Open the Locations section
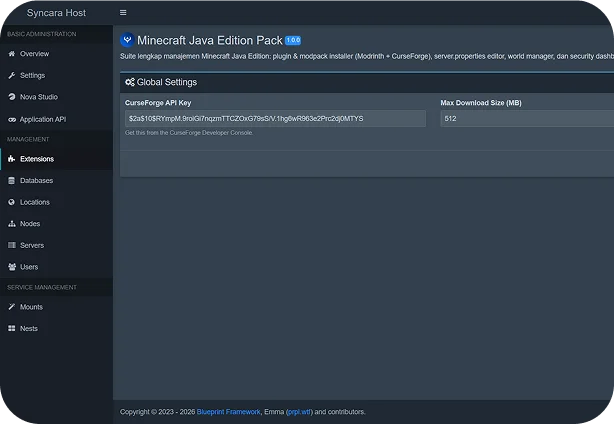 56,202
